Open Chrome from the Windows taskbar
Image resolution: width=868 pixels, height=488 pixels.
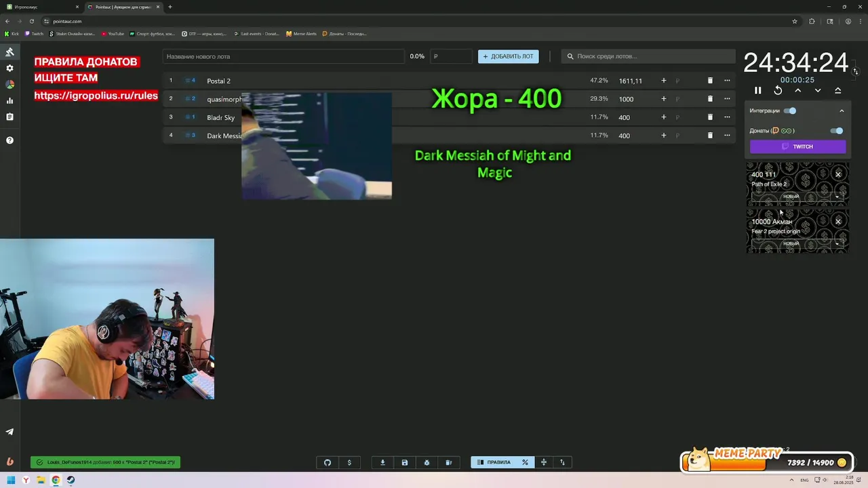(x=56, y=481)
